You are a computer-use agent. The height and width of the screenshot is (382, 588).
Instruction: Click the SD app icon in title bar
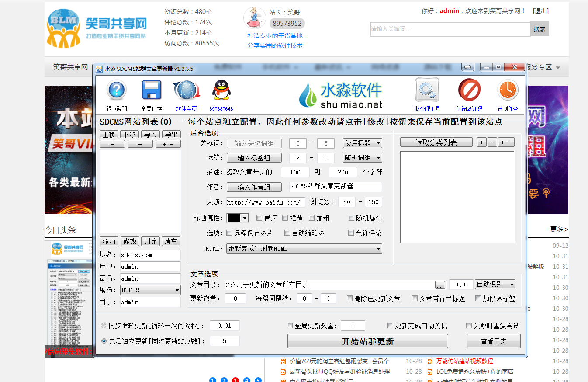point(99,69)
